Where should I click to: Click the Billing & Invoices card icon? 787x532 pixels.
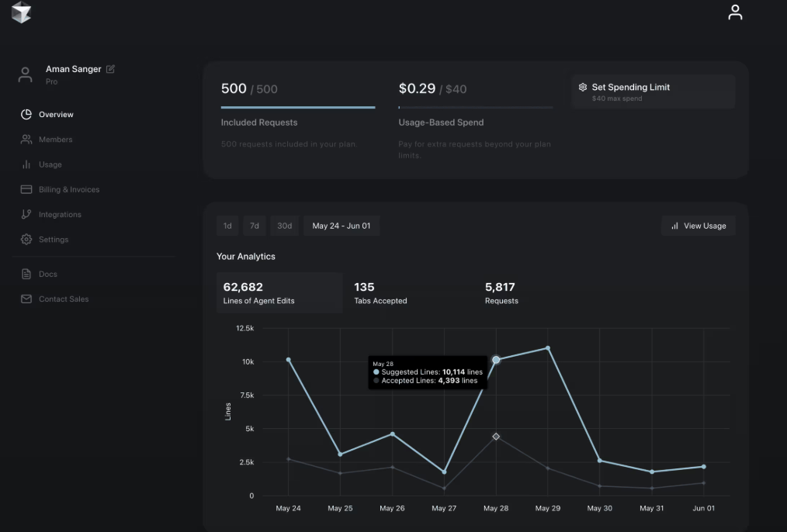(x=26, y=189)
